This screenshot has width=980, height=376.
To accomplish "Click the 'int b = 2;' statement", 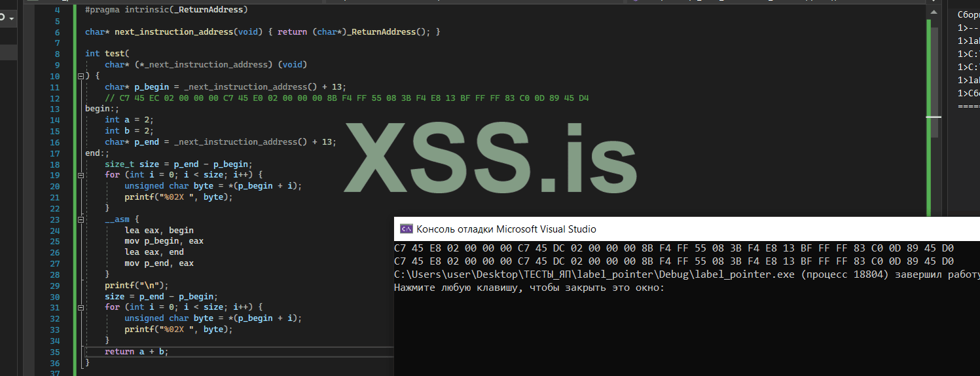I will [129, 131].
